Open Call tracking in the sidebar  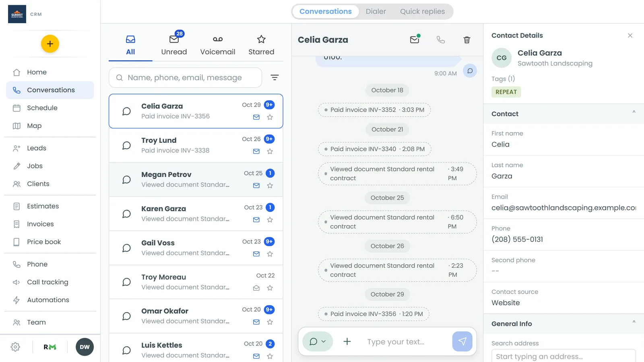pos(50,282)
